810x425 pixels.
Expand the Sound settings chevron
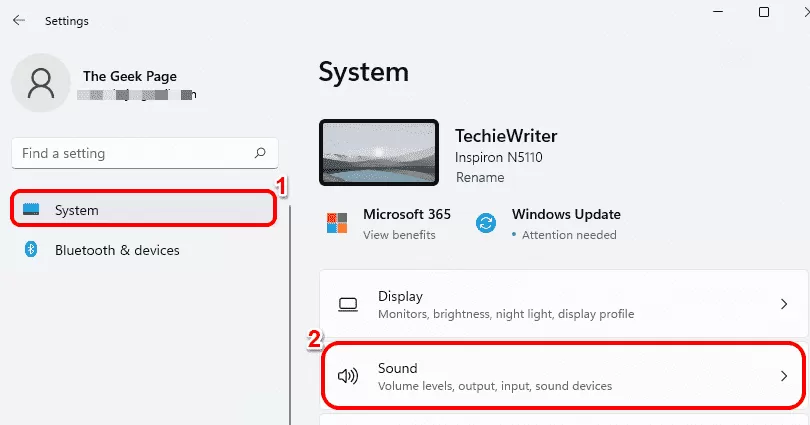point(784,376)
